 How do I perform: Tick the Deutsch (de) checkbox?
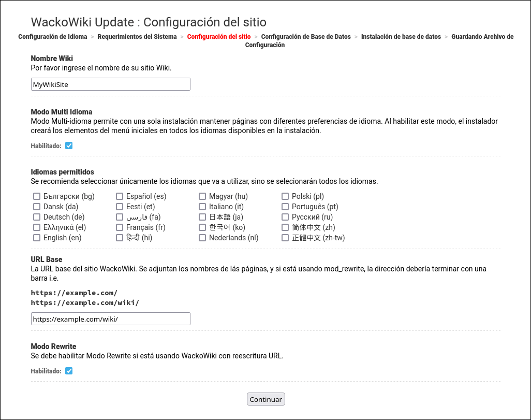coord(37,217)
